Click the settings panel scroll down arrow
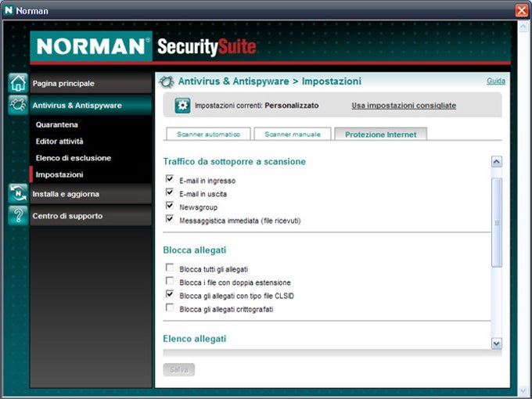Screen dimensions: 532x399 coord(496,343)
